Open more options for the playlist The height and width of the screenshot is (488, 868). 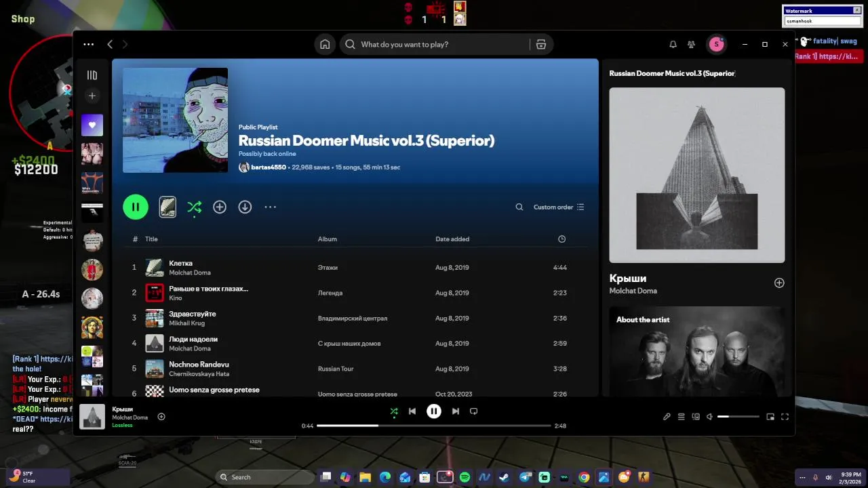pos(270,207)
